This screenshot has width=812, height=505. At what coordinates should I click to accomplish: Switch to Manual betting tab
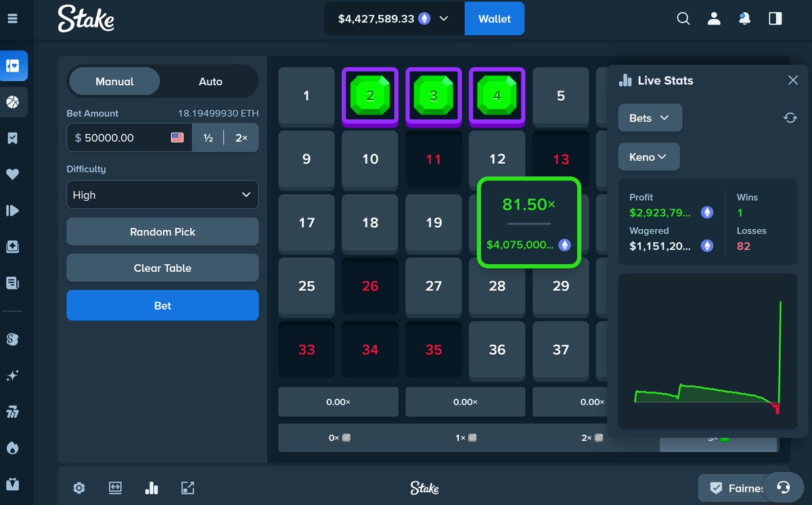tap(114, 81)
